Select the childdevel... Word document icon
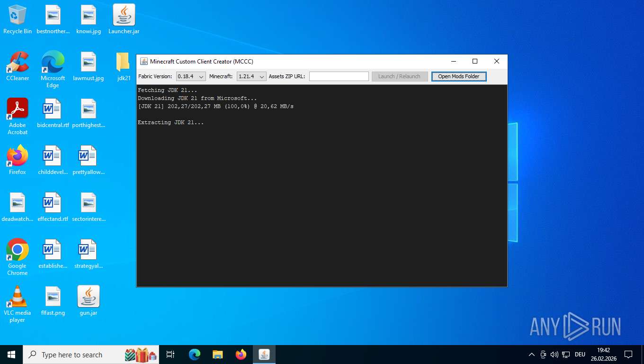 click(x=53, y=160)
